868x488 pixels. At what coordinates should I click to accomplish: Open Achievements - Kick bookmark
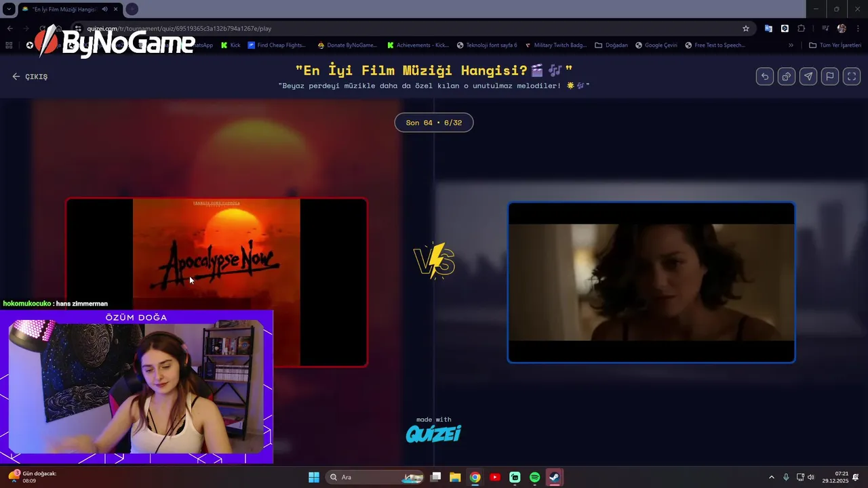(418, 45)
